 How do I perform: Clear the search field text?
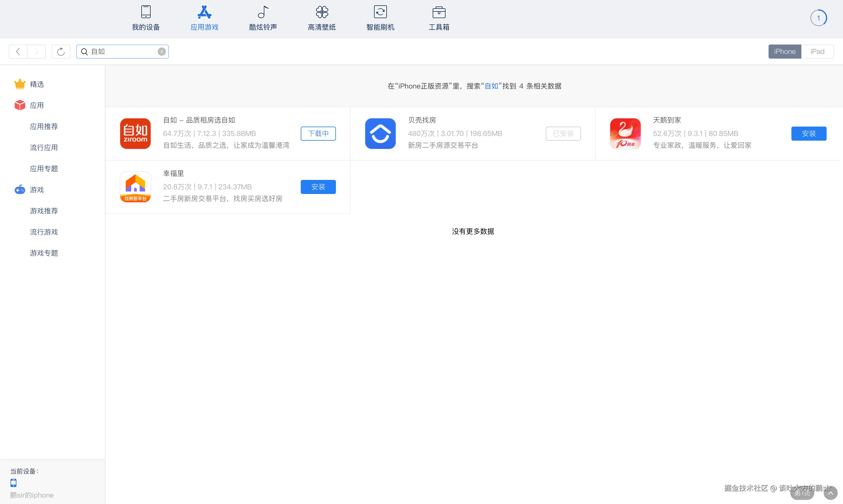click(162, 52)
